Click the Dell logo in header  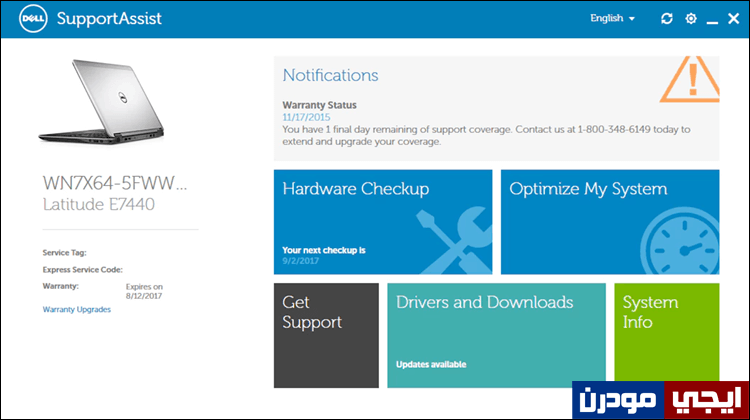[33, 19]
